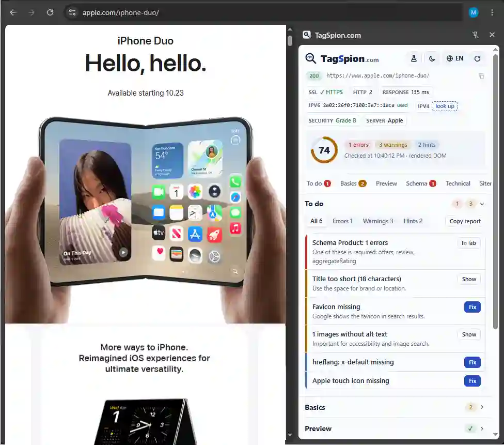This screenshot has height=445, width=504.
Task: Switch to the Preview tab
Action: (386, 183)
